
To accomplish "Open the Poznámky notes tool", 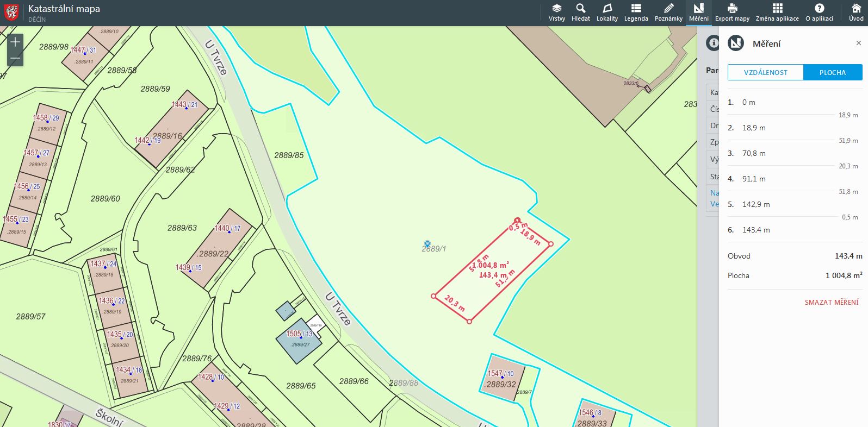I will [x=668, y=12].
